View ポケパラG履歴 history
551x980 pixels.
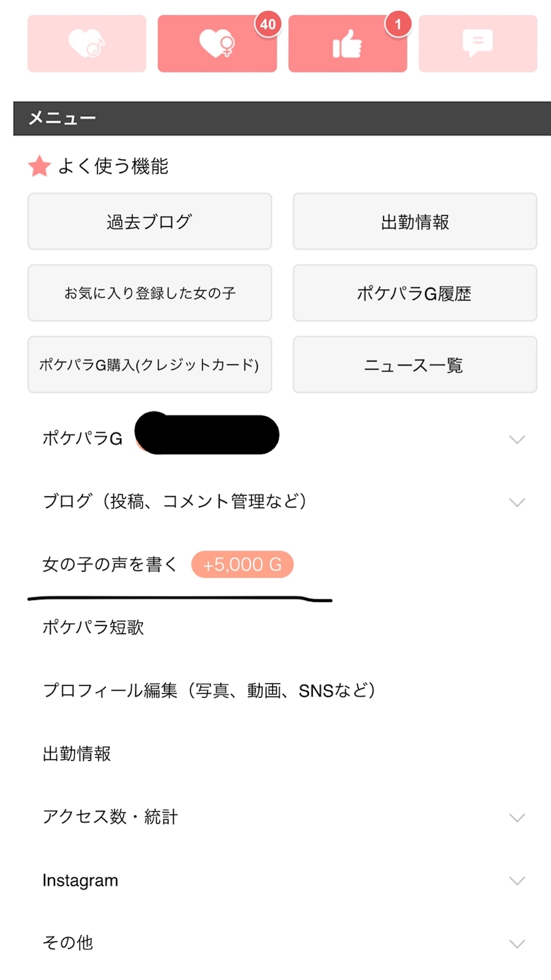tap(415, 293)
